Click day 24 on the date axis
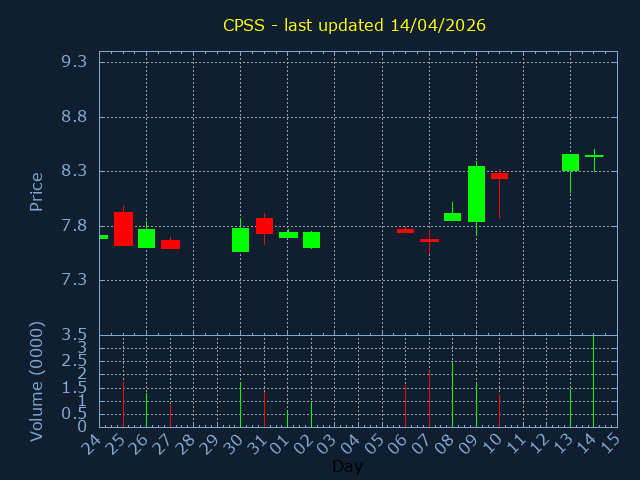 click(92, 442)
